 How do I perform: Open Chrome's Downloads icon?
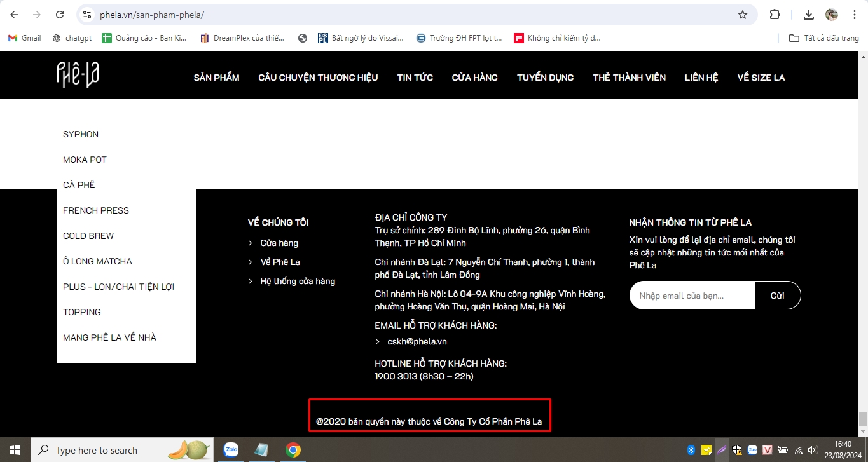click(809, 14)
